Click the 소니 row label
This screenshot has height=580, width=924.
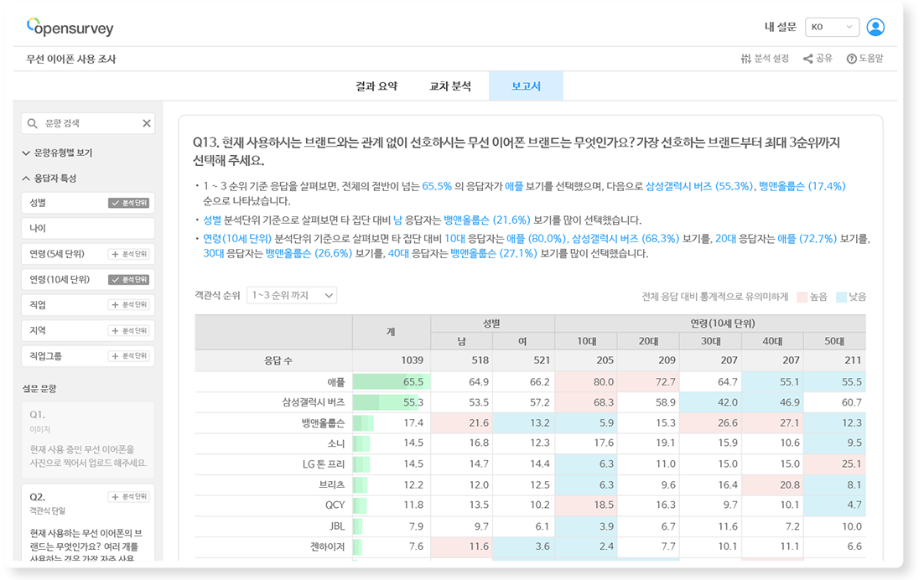(336, 443)
